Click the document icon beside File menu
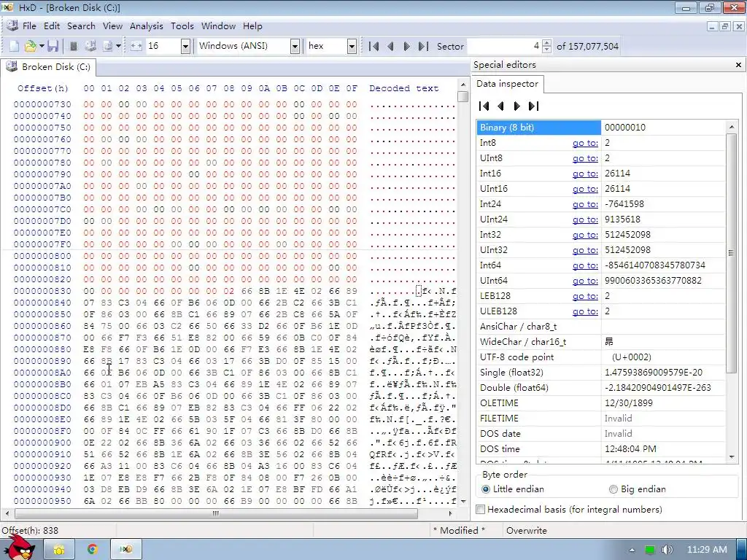Viewport: 747px width, 560px height. pos(12,26)
